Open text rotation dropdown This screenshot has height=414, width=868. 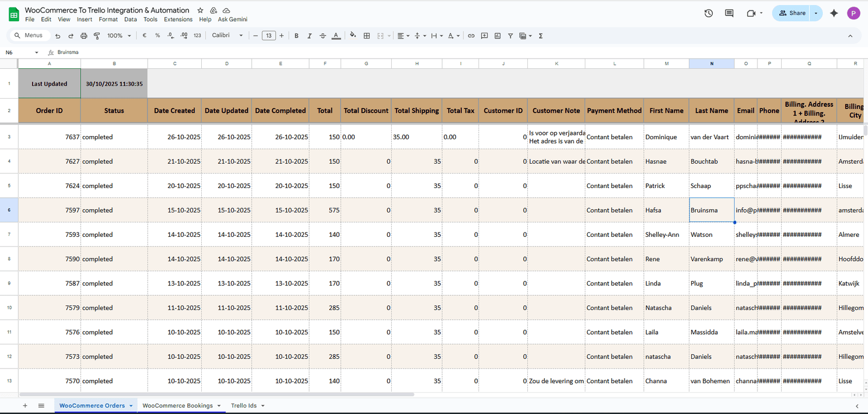pos(454,36)
